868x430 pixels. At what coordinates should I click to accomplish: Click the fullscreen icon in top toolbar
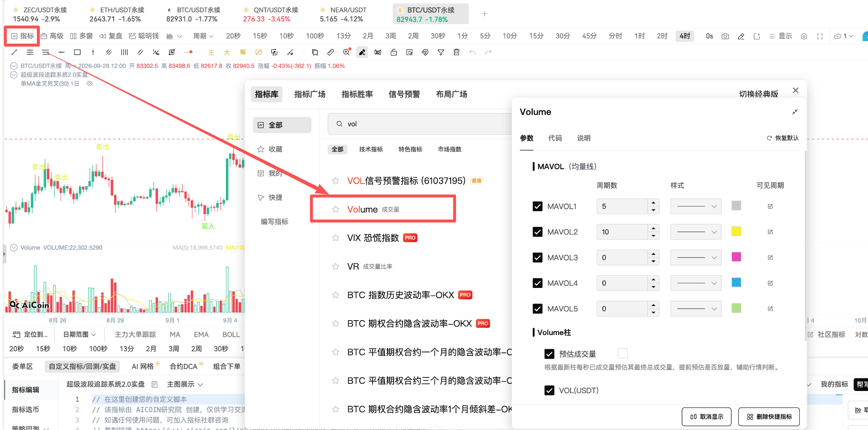tap(820, 36)
